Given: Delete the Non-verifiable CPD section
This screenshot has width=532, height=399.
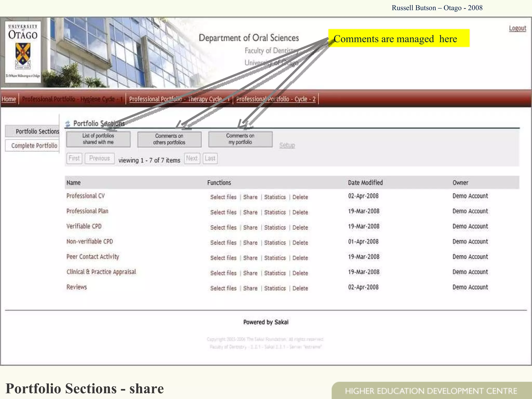Looking at the screenshot, I should click(300, 243).
